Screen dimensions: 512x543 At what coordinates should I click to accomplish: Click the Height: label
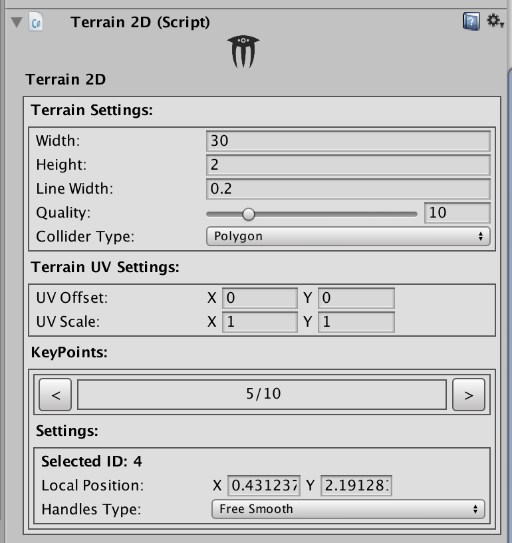(61, 165)
